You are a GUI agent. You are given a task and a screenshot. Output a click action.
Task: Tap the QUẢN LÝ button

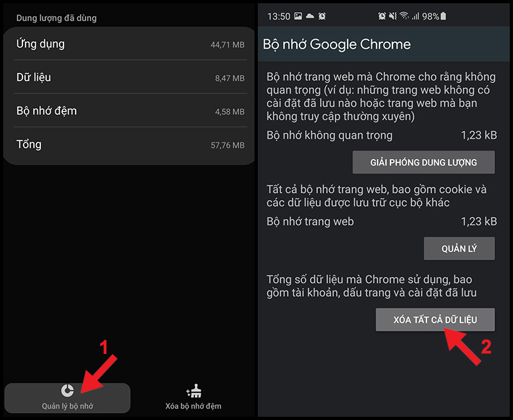pyautogui.click(x=459, y=249)
